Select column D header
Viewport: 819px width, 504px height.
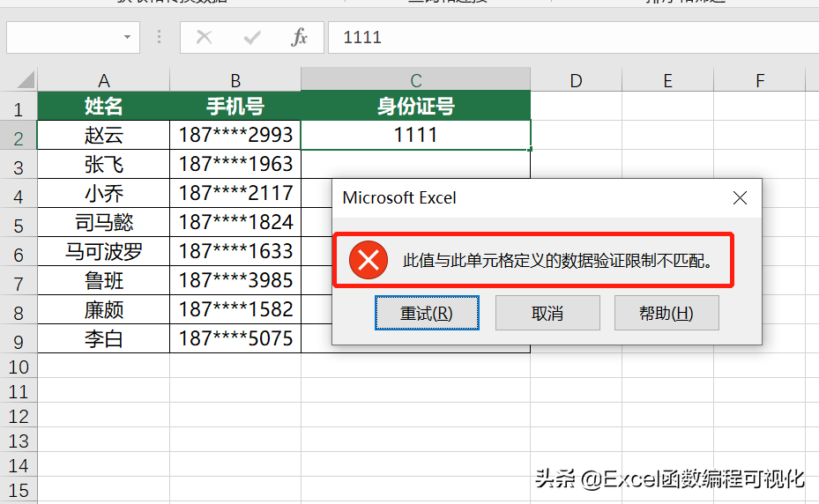[x=576, y=80]
